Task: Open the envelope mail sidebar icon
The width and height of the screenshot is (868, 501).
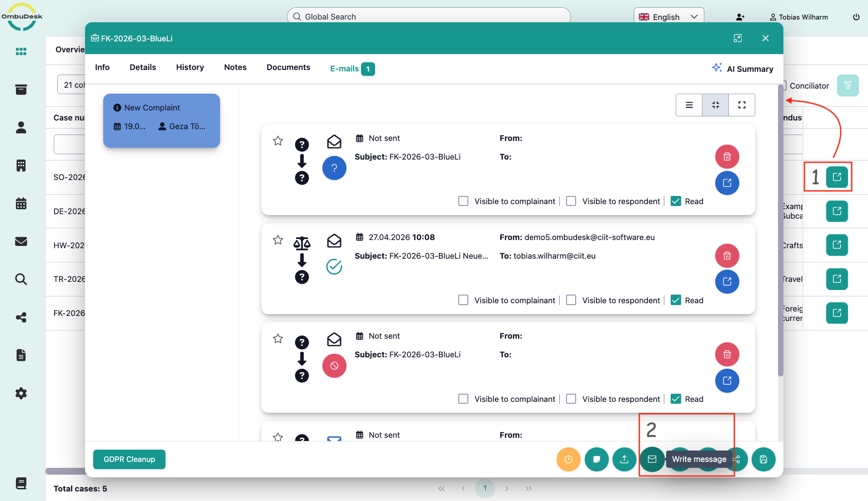Action: pyautogui.click(x=21, y=241)
